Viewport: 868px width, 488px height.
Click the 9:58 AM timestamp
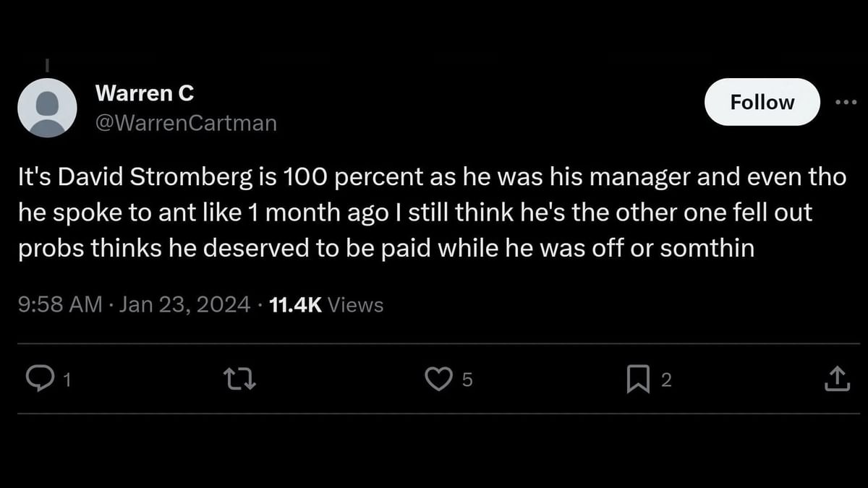(x=59, y=305)
